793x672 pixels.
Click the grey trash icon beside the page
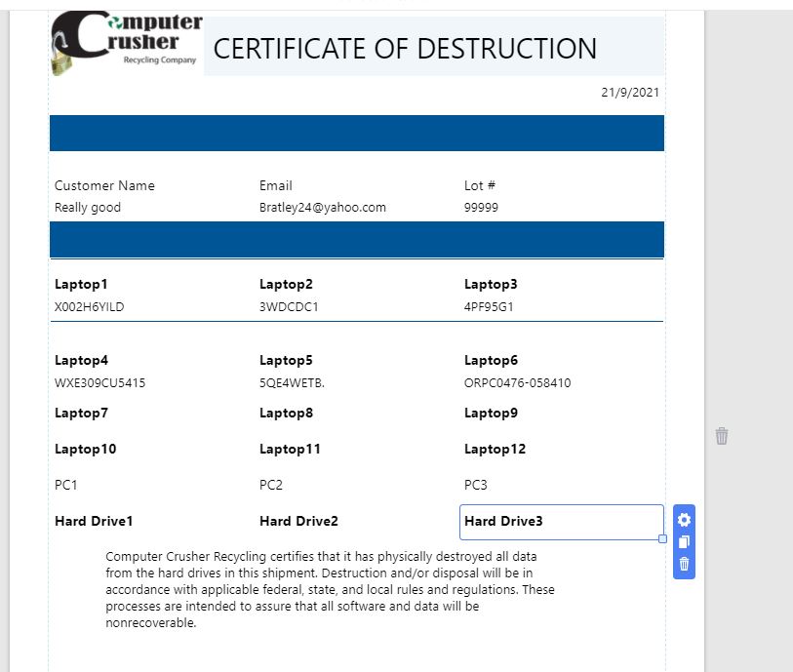pos(722,436)
